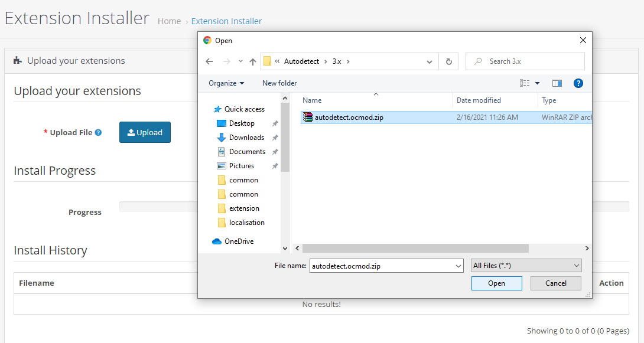644x343 pixels.
Task: Click the back arrow in Open dialog
Action: click(209, 61)
